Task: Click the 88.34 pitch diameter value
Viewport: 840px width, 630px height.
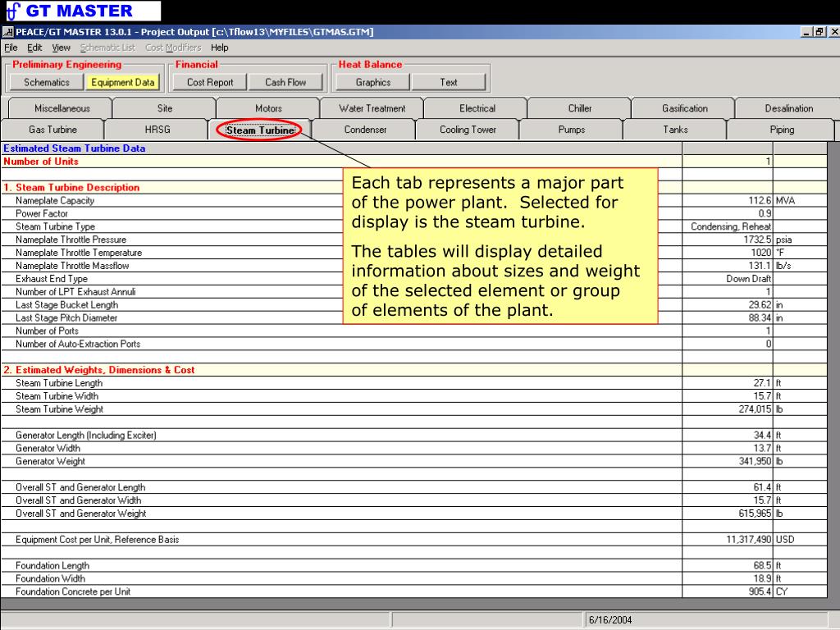Action: tap(728, 317)
